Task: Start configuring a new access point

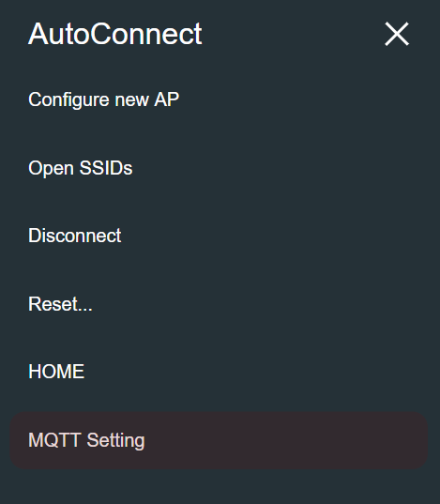Action: point(103,99)
